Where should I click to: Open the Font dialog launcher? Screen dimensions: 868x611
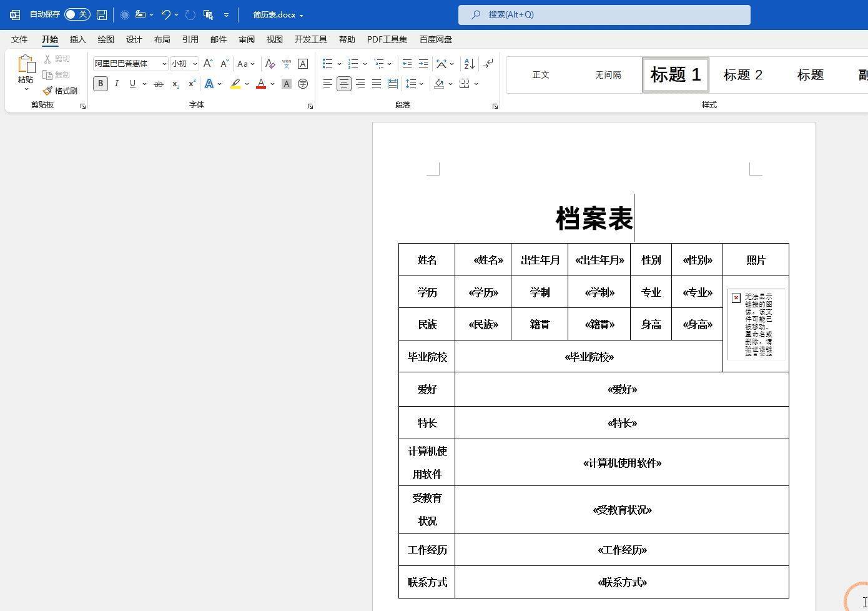coord(310,106)
